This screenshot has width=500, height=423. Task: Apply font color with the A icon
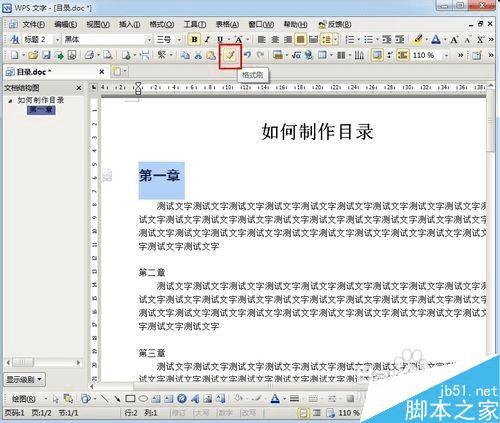coord(436,40)
